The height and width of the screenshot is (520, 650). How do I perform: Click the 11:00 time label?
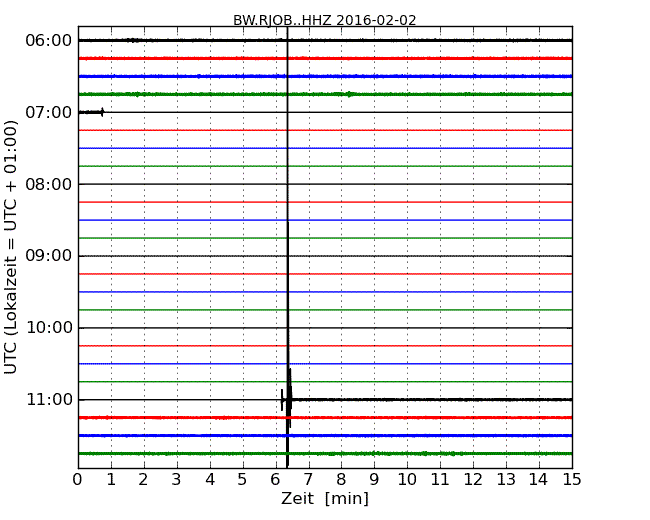(x=49, y=400)
